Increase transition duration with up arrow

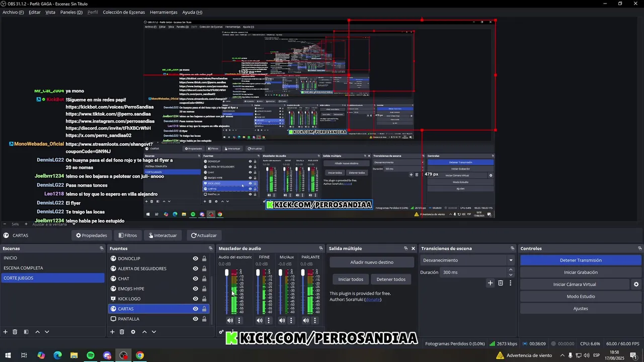511,269
